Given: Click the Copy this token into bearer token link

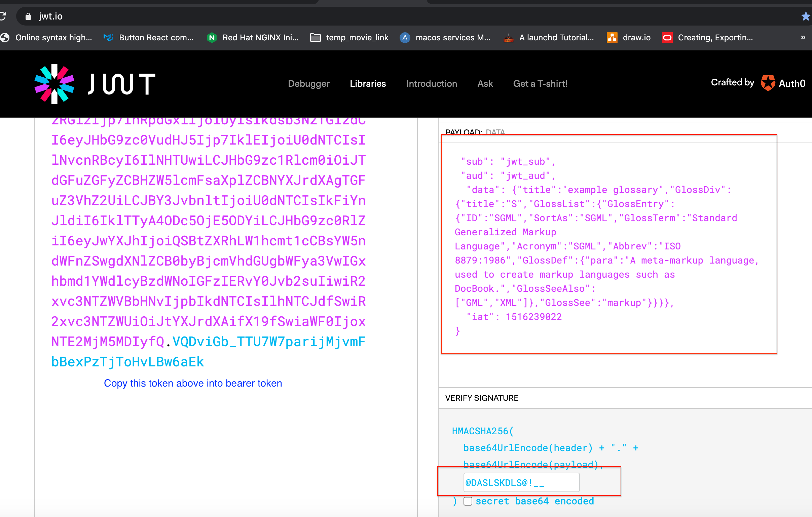Looking at the screenshot, I should (193, 383).
